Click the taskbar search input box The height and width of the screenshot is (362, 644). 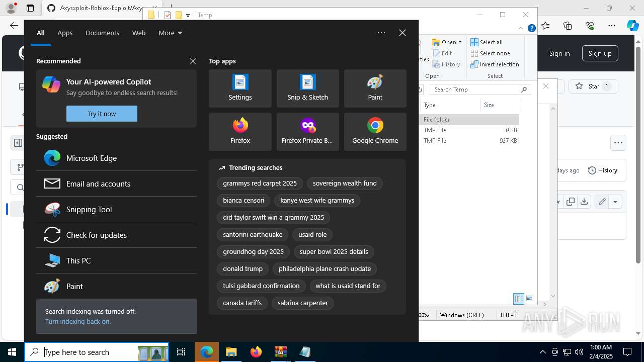click(x=97, y=352)
